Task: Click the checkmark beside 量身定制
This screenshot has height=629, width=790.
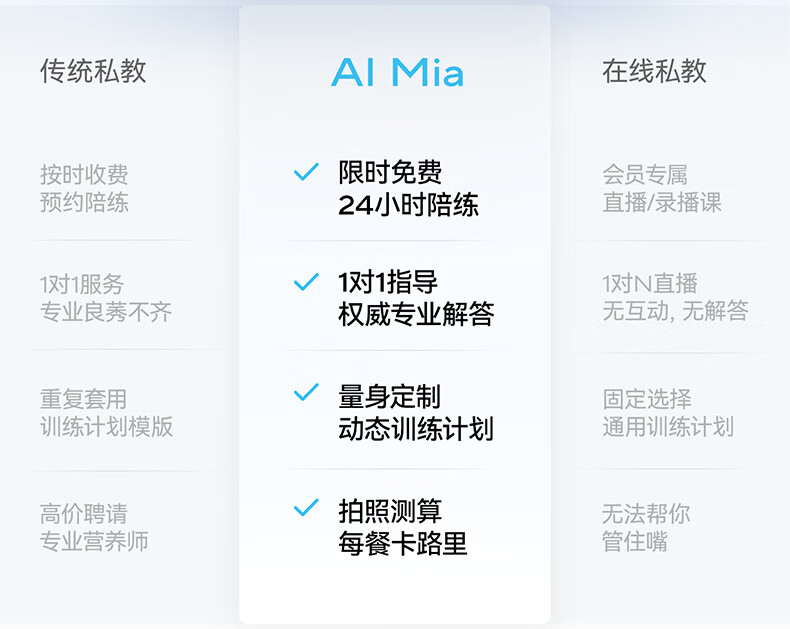Action: pyautogui.click(x=306, y=393)
